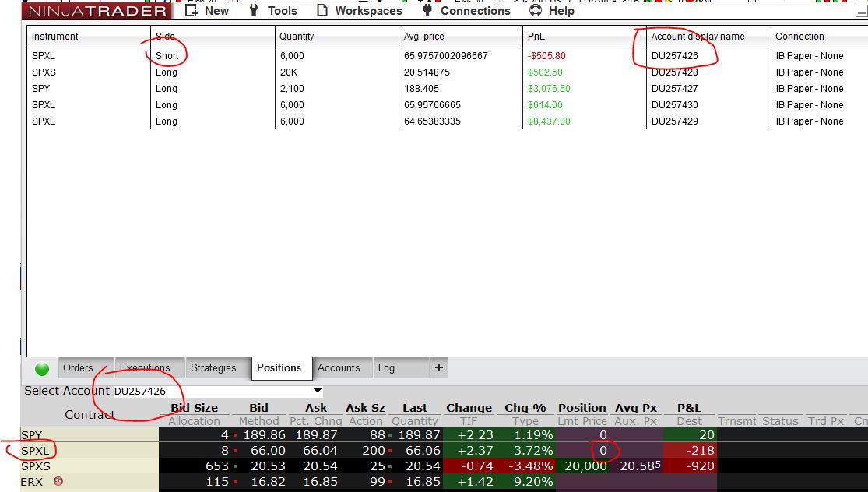Open the Help menu
This screenshot has height=492, width=868.
coord(561,11)
